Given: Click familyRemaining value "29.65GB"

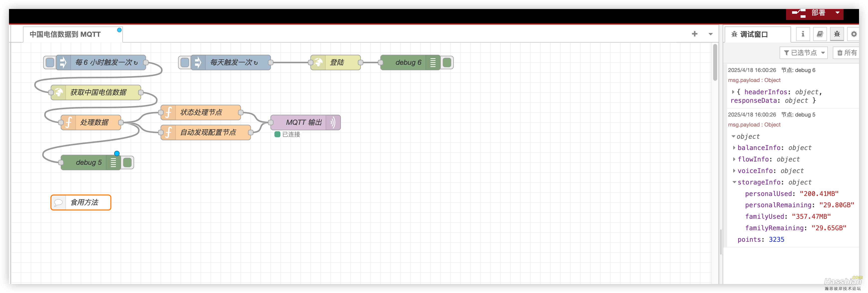Looking at the screenshot, I should 829,228.
